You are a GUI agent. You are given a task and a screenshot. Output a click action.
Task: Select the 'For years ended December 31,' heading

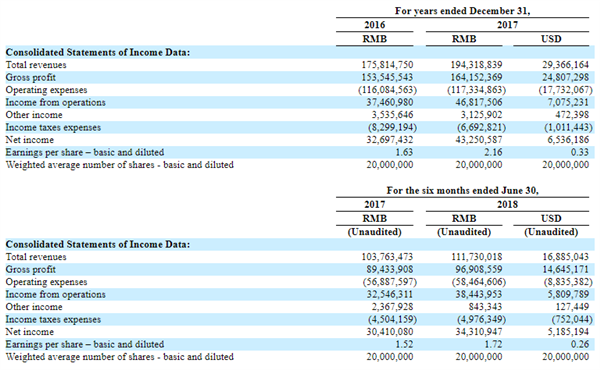(463, 11)
